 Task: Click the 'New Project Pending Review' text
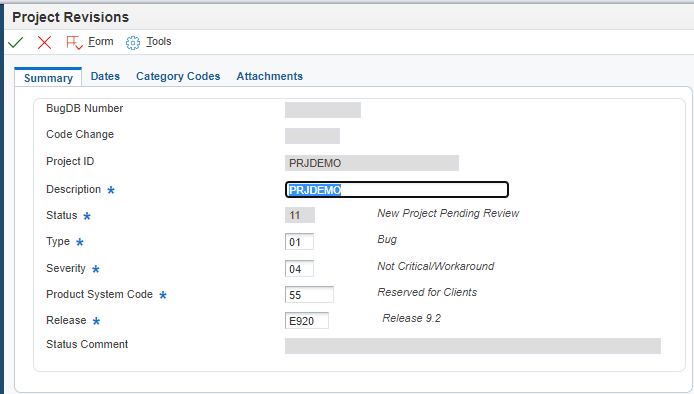[448, 213]
